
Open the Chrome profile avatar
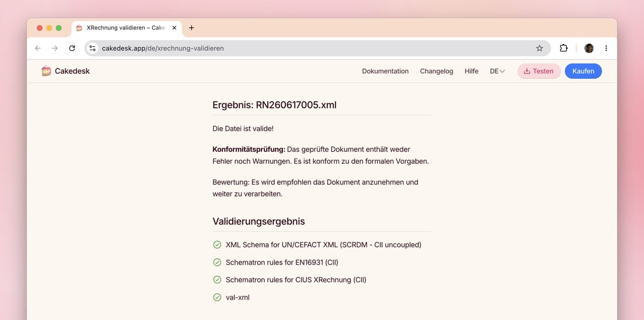pyautogui.click(x=589, y=48)
